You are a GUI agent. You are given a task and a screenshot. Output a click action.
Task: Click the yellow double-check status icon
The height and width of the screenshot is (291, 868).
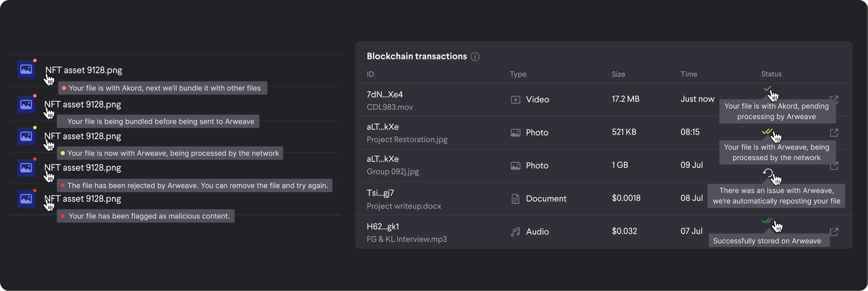(x=766, y=132)
